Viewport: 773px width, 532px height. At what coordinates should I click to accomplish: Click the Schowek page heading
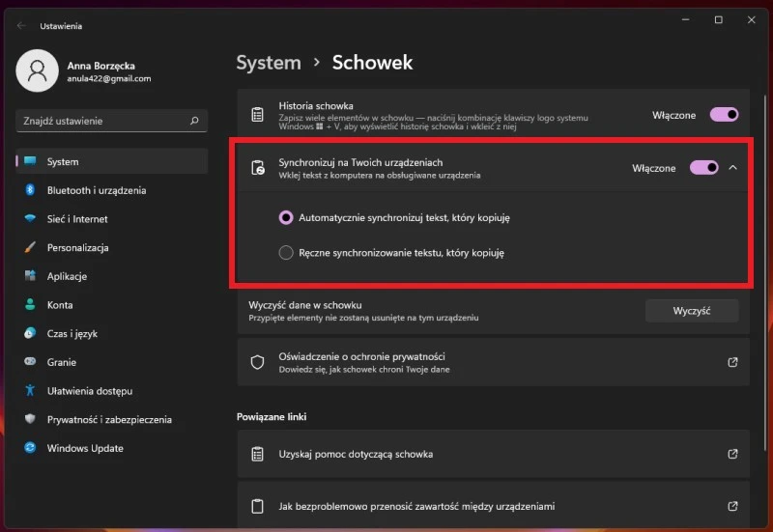(x=372, y=63)
